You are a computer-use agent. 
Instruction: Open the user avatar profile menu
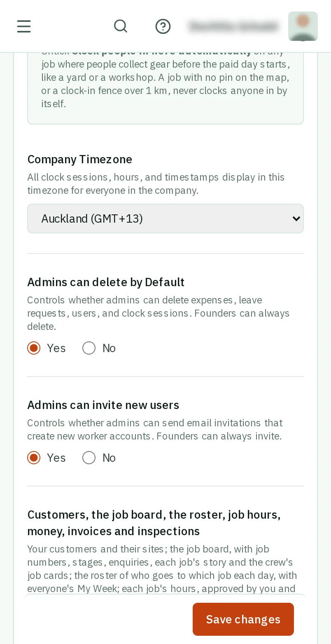tap(303, 26)
